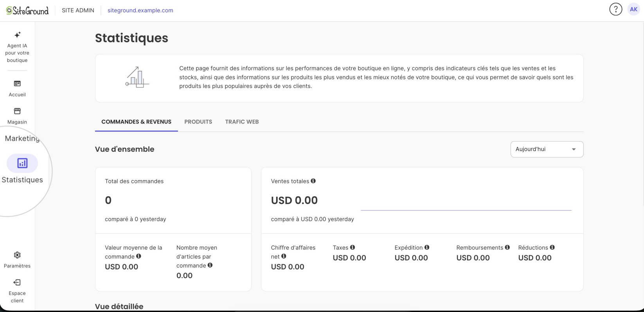Show info icon next to Remboursements
Screen dimensions: 644x312
[507, 247]
